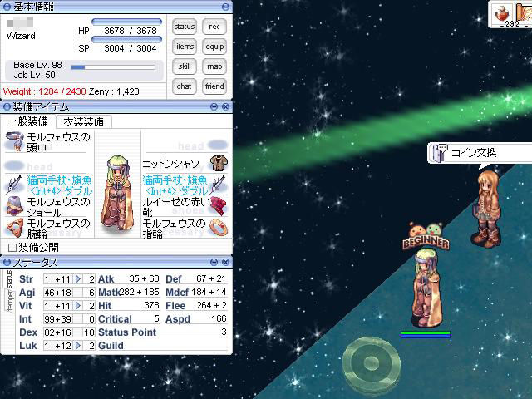Click the Status Point value 3
The image size is (532, 399).
224,332
